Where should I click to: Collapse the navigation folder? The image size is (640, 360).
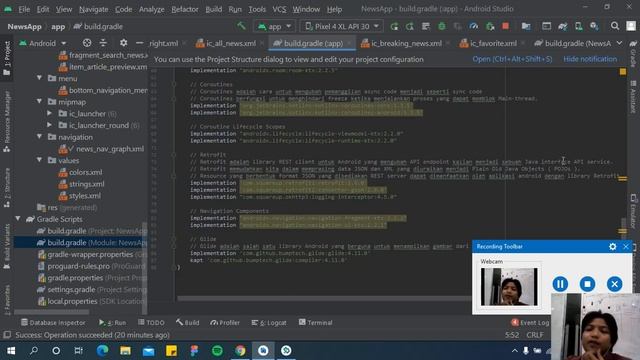40,137
